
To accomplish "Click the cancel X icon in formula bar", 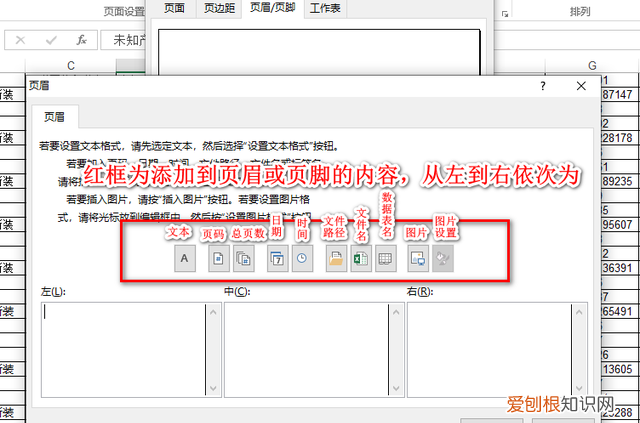I will click(x=20, y=40).
